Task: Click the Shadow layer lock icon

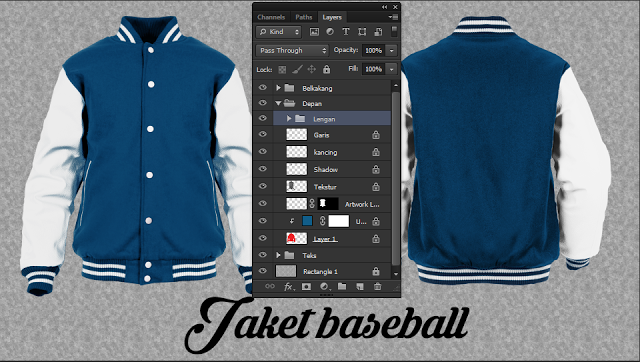Action: 376,169
